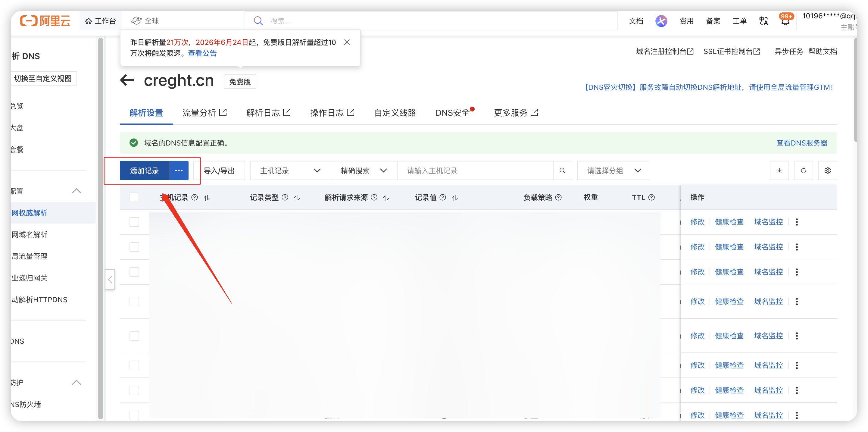Click 域名监控 in the first record row

point(768,222)
